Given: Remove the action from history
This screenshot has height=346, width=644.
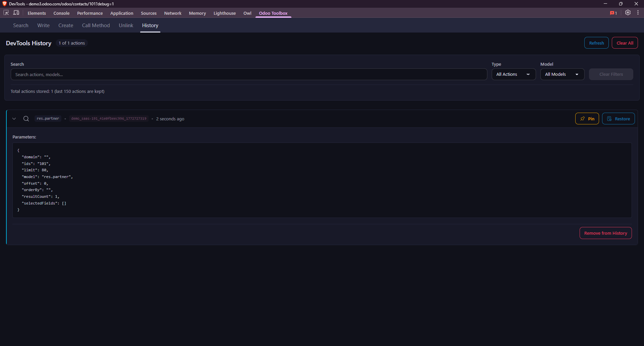Looking at the screenshot, I should (x=605, y=233).
